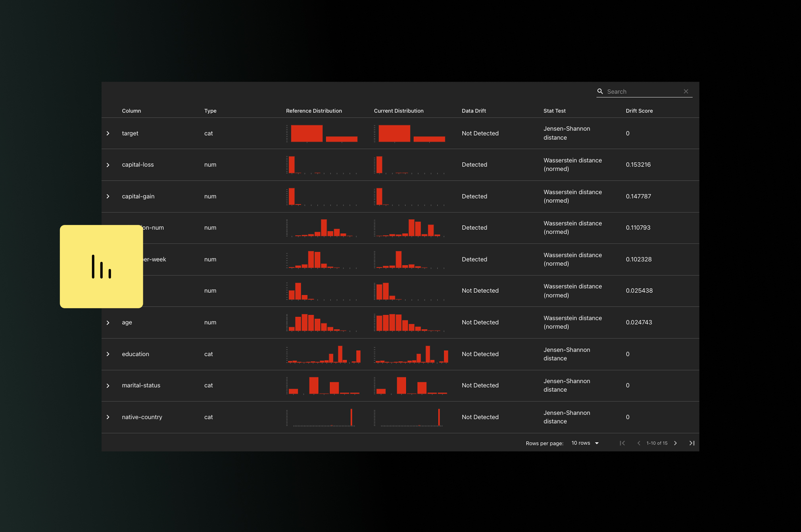Expand the capital-gain row
The image size is (801, 532).
108,196
